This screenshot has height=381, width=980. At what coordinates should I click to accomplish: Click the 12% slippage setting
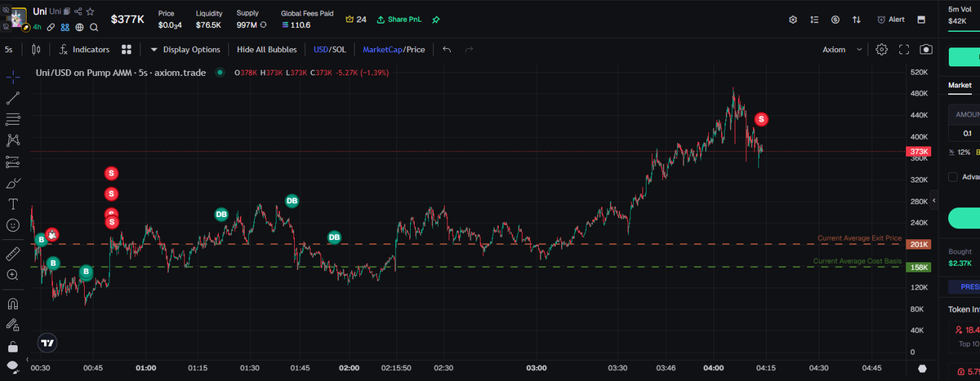tap(959, 153)
